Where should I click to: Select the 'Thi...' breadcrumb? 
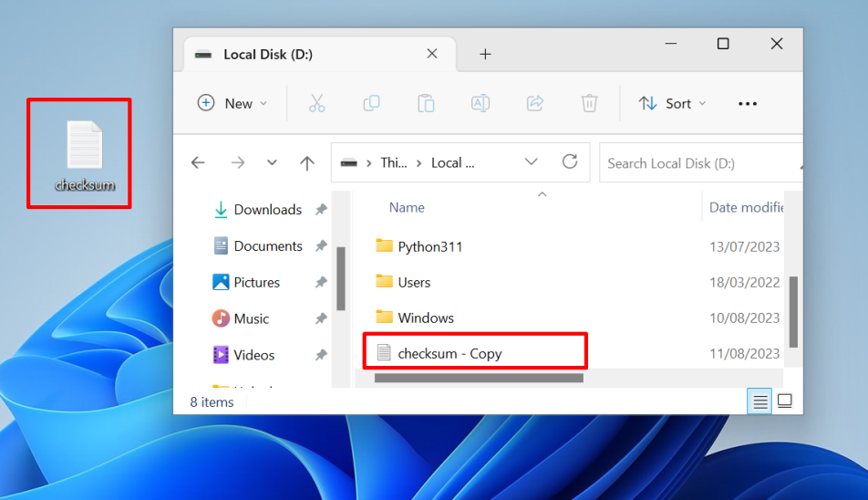pyautogui.click(x=394, y=162)
